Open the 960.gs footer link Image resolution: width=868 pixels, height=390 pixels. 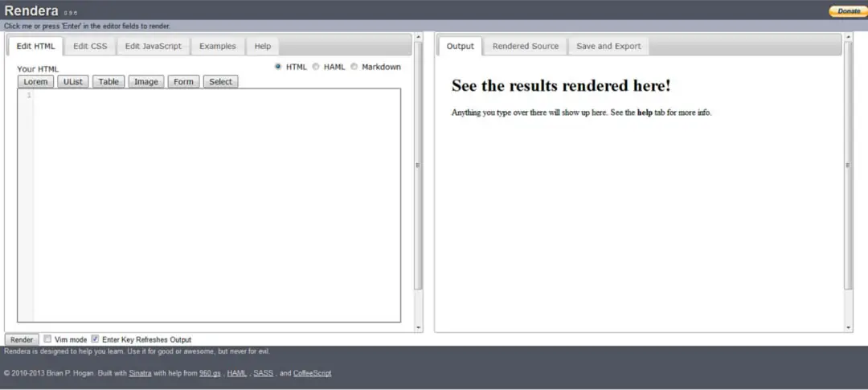[210, 373]
